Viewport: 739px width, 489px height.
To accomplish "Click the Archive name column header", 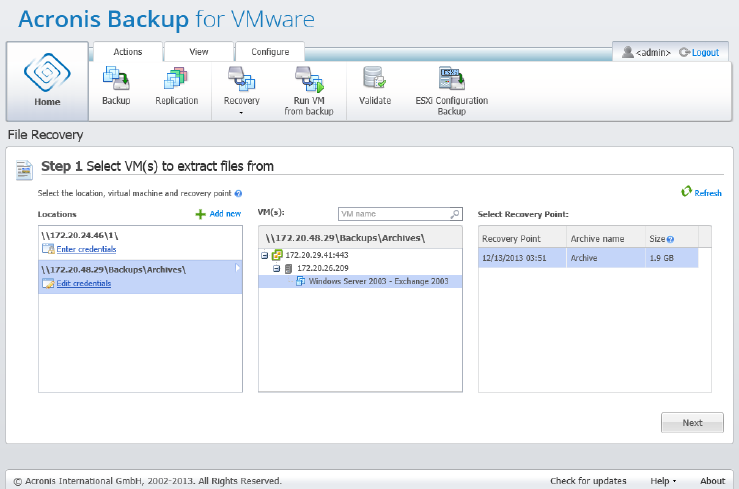I will (606, 238).
